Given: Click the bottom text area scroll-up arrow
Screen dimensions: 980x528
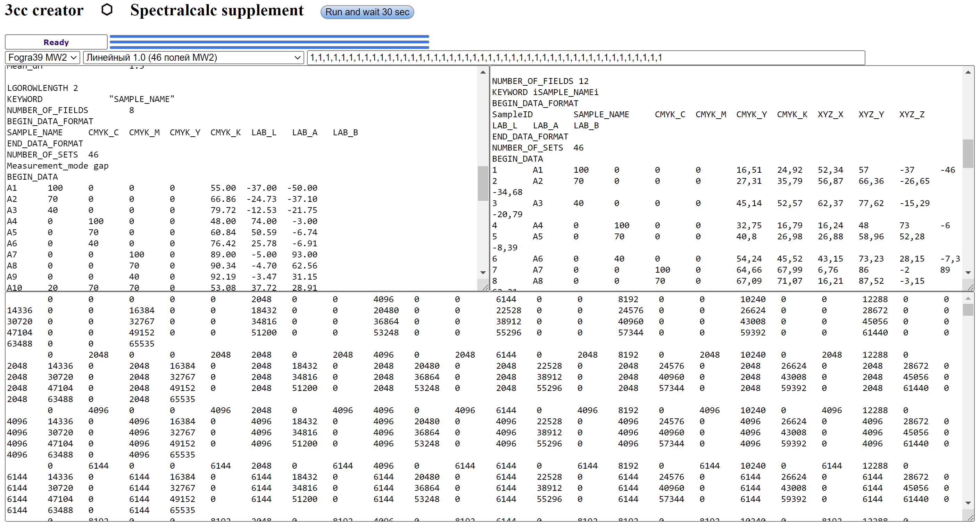Looking at the screenshot, I should click(x=968, y=299).
